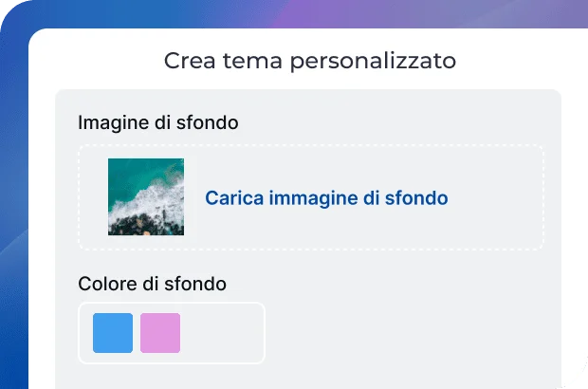Click the "Crea tema personalizzato" dialog title
The width and height of the screenshot is (588, 389).
(x=310, y=61)
